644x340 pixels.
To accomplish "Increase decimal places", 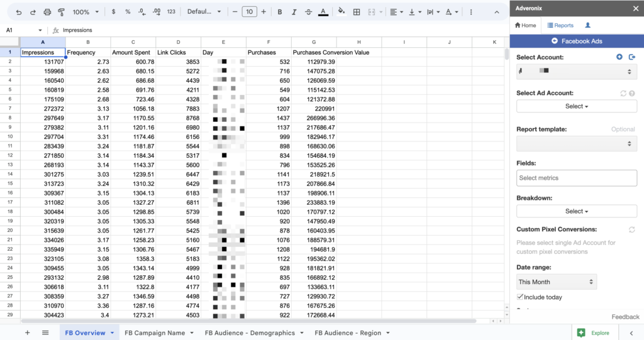I will pyautogui.click(x=157, y=12).
